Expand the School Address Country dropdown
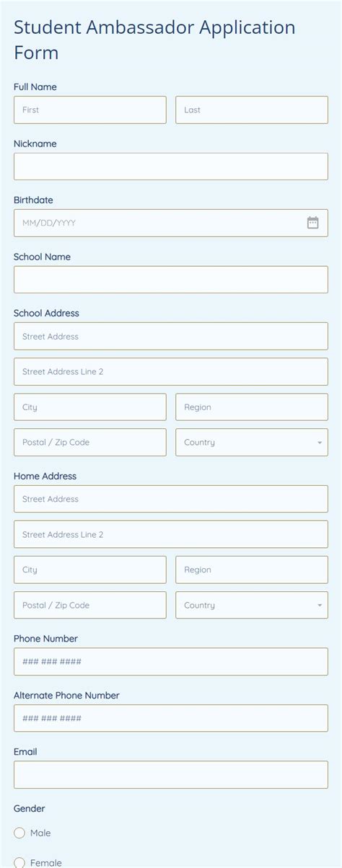Screen dimensions: 342x868 (x=252, y=442)
